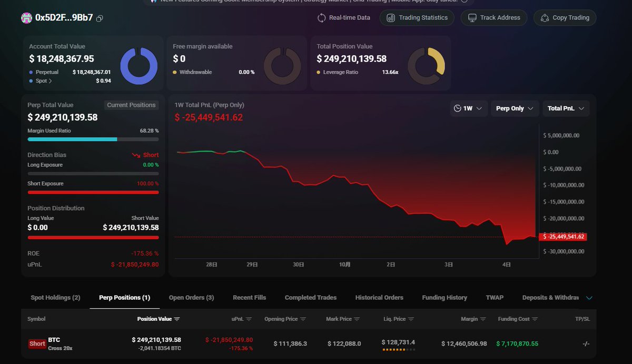The image size is (632, 364).
Task: Click the announcement banner at top
Action: (x=309, y=2)
